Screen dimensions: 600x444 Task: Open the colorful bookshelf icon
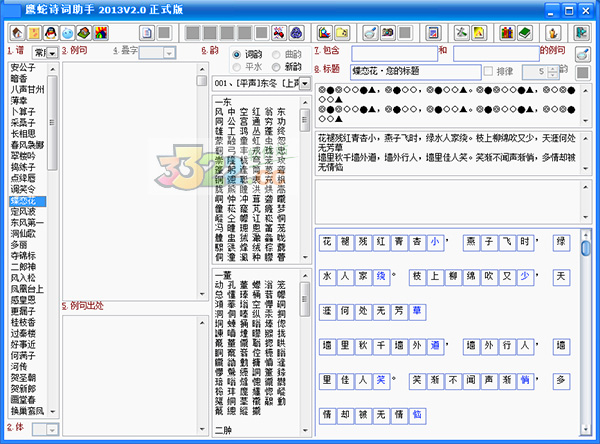(507, 33)
